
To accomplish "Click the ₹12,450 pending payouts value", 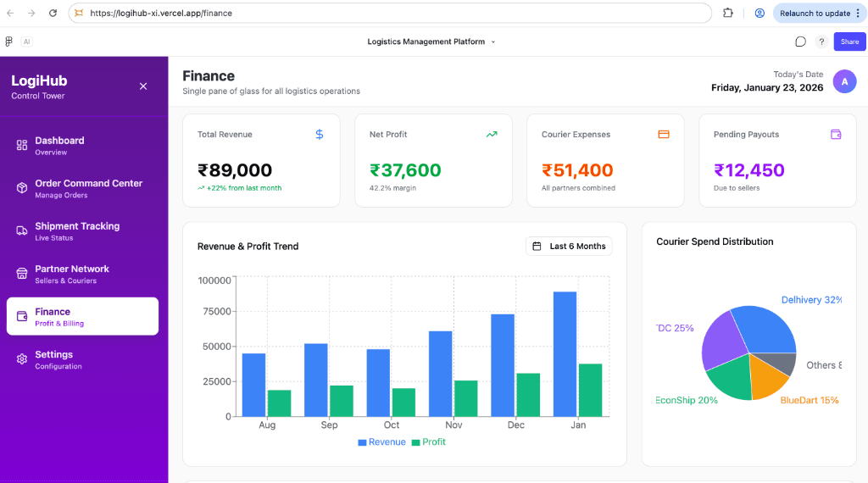I will click(x=749, y=170).
